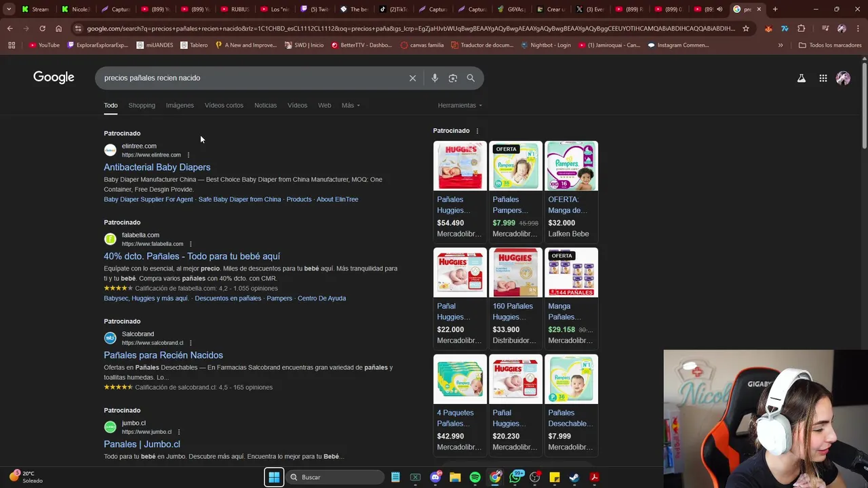This screenshot has height=488, width=868.
Task: Switch to the Imágenes tab
Action: pyautogui.click(x=180, y=105)
